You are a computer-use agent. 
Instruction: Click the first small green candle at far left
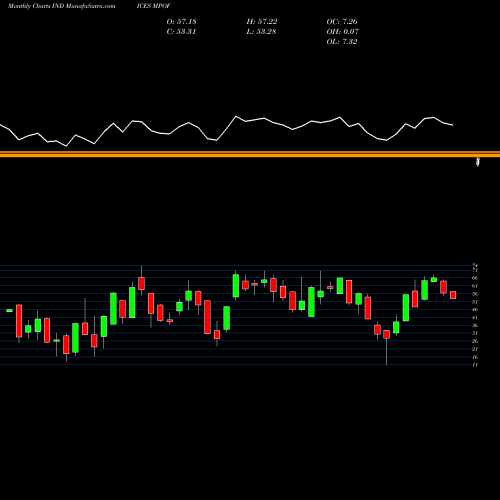click(9, 310)
